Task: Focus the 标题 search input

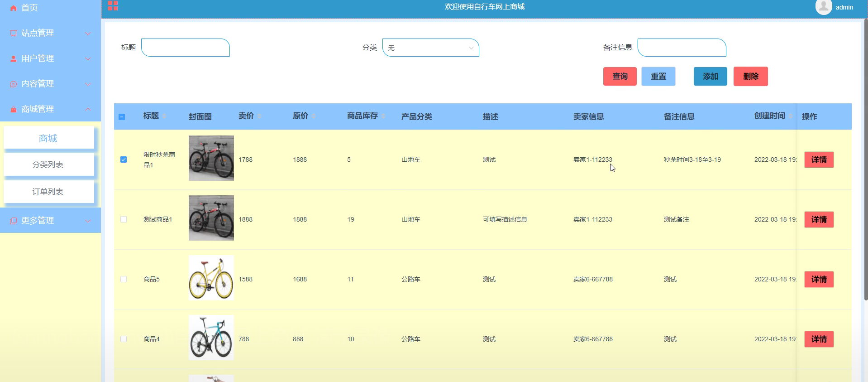Action: [x=186, y=48]
